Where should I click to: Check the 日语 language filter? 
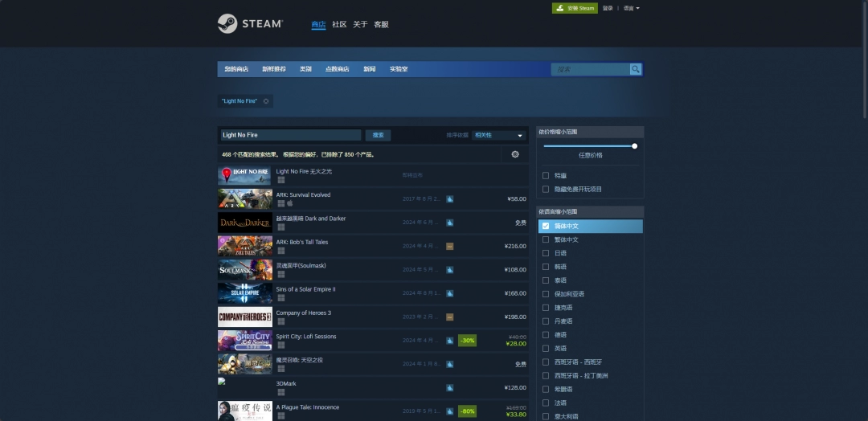547,253
